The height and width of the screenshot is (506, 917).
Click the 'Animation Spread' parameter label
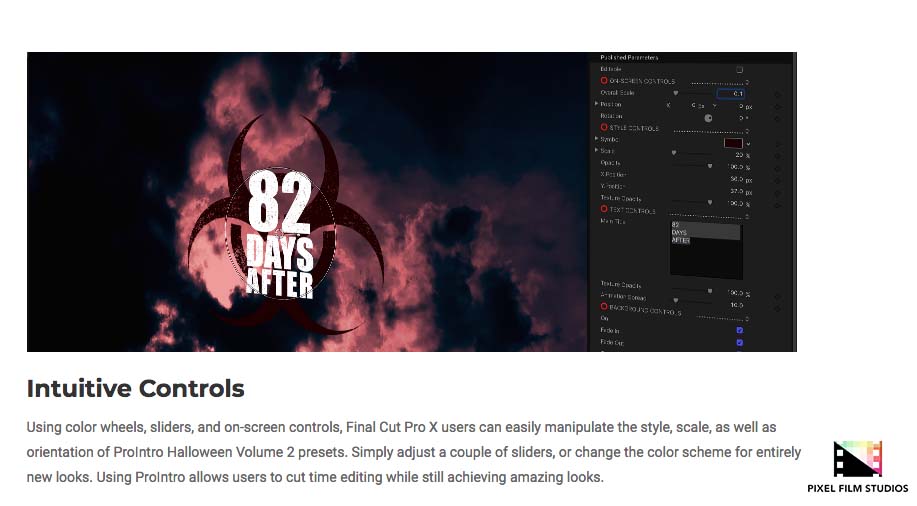click(623, 297)
